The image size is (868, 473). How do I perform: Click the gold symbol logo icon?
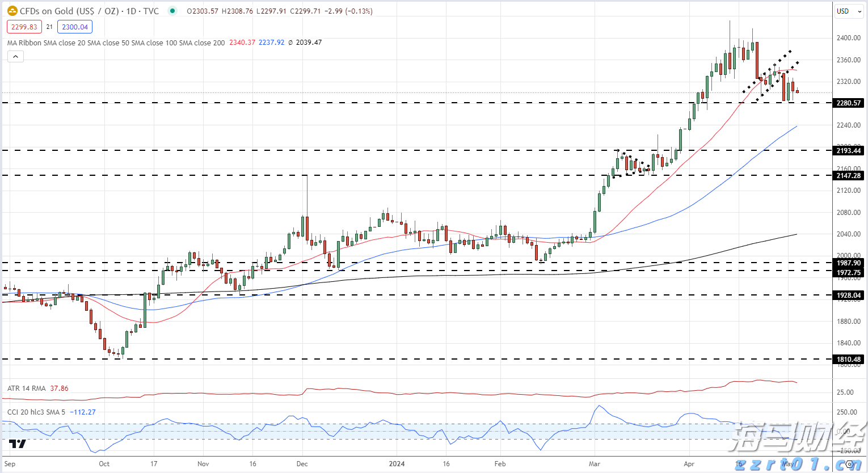[x=12, y=11]
